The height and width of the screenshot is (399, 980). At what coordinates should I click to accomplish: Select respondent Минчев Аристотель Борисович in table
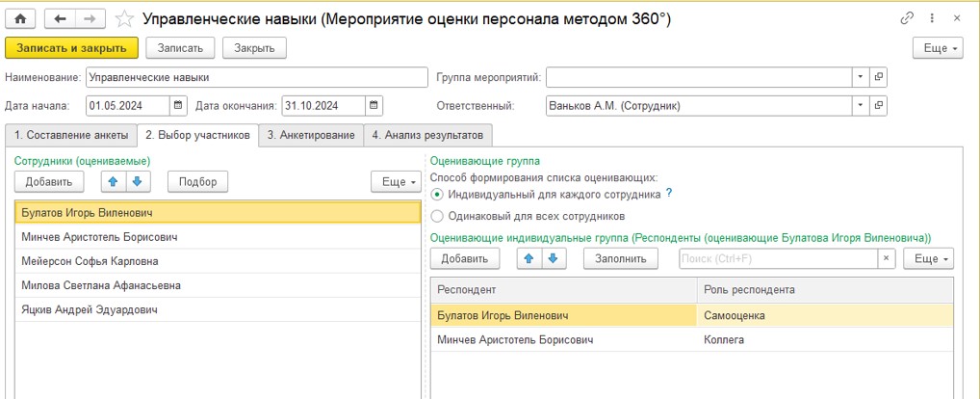tap(564, 339)
